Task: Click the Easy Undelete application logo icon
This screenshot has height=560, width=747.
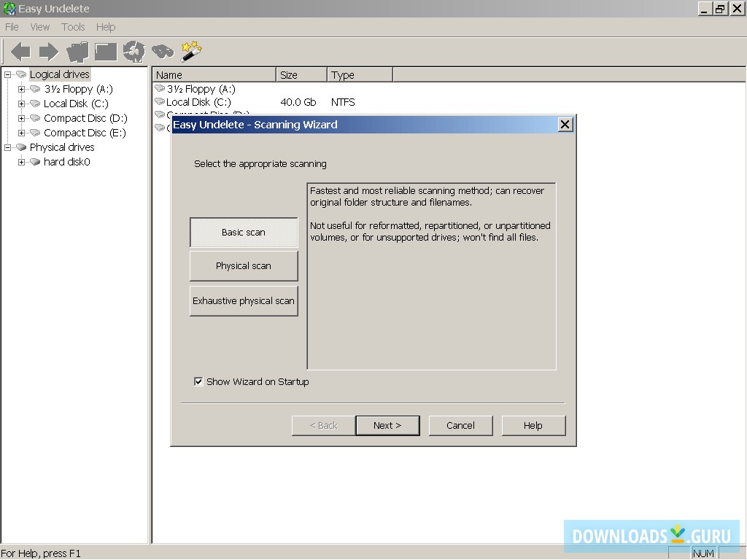Action: coord(9,9)
